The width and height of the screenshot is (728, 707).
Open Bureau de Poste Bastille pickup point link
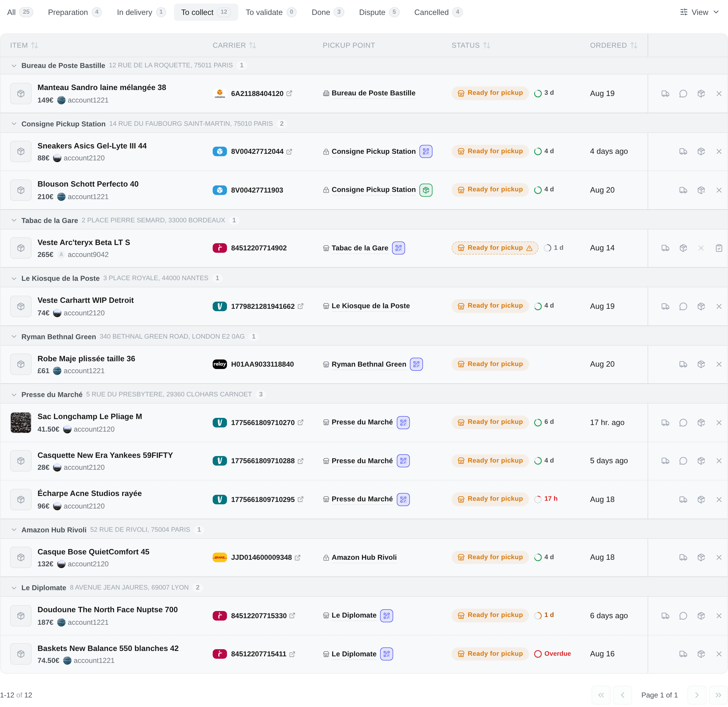coord(373,93)
